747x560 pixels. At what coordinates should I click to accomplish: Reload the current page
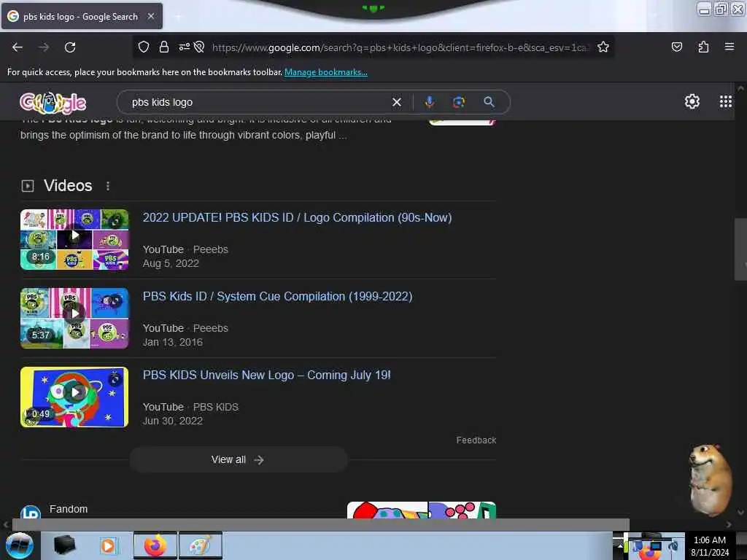pos(70,47)
